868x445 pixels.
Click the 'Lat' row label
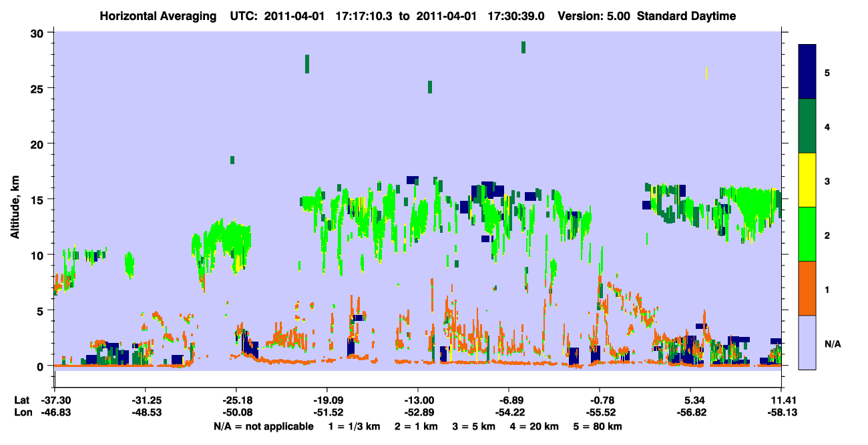pyautogui.click(x=21, y=400)
